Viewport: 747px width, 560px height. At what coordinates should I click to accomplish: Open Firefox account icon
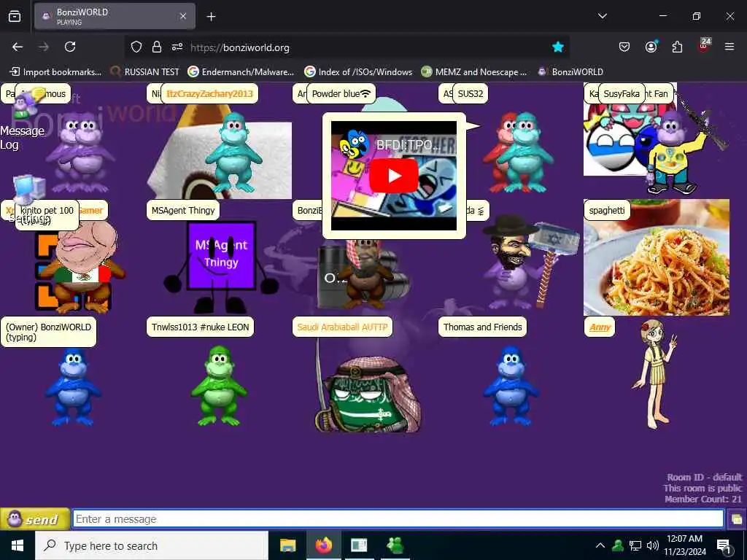pos(651,47)
